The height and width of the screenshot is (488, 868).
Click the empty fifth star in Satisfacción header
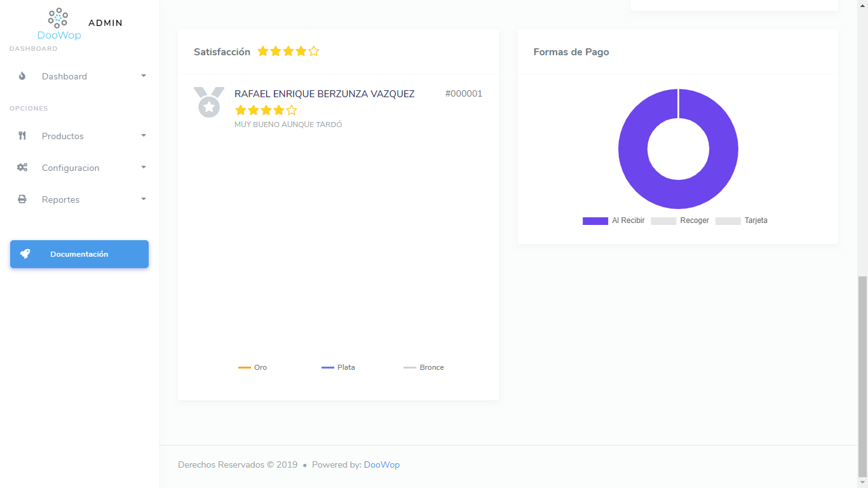pos(314,51)
